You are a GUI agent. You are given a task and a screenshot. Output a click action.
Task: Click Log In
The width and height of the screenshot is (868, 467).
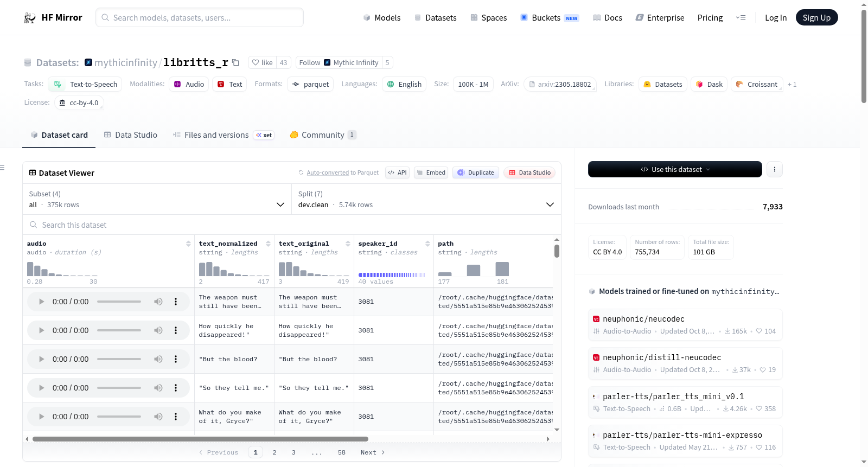tap(776, 17)
